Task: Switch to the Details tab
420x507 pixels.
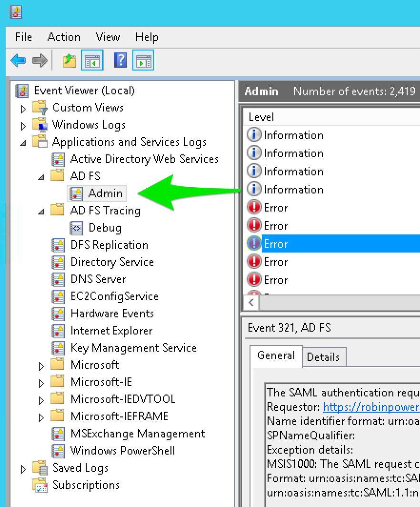Action: [x=323, y=357]
